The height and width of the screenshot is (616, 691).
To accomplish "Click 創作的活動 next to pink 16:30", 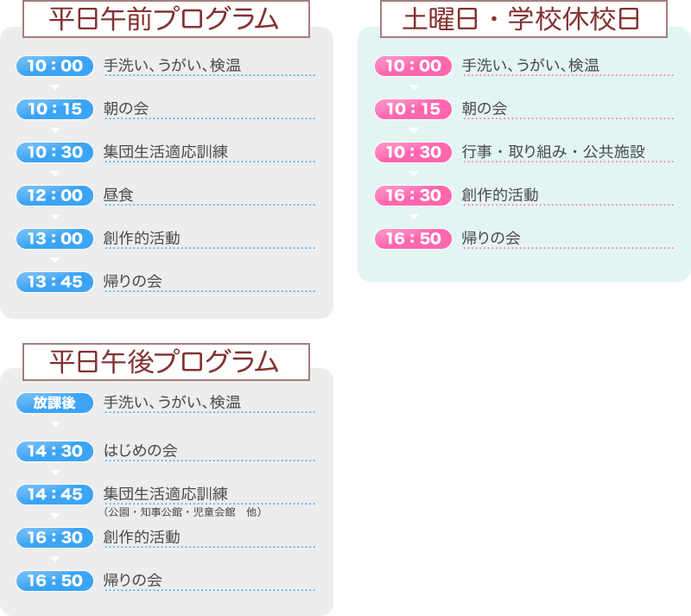I will [500, 195].
